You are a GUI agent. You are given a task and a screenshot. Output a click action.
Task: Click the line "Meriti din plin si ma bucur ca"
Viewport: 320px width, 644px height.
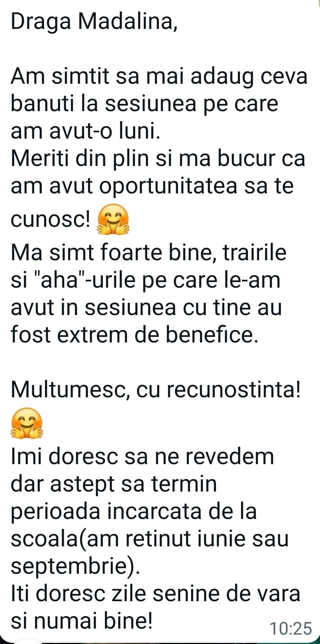pyautogui.click(x=158, y=159)
